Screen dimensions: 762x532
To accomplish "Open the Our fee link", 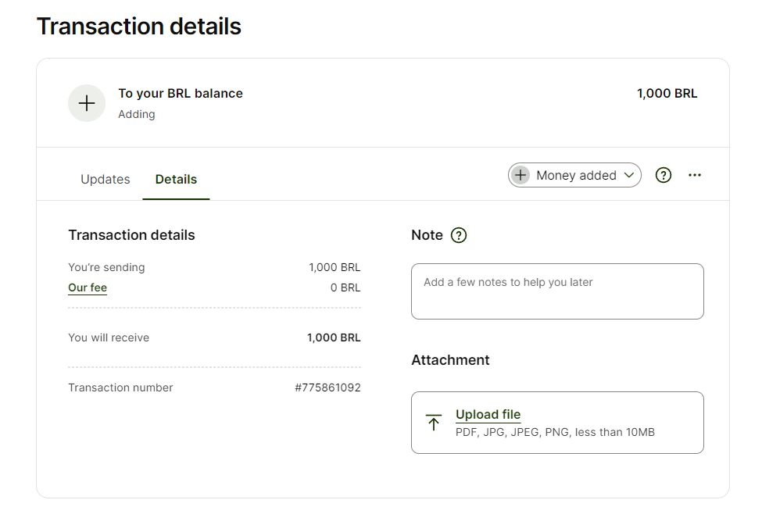I will tap(88, 287).
